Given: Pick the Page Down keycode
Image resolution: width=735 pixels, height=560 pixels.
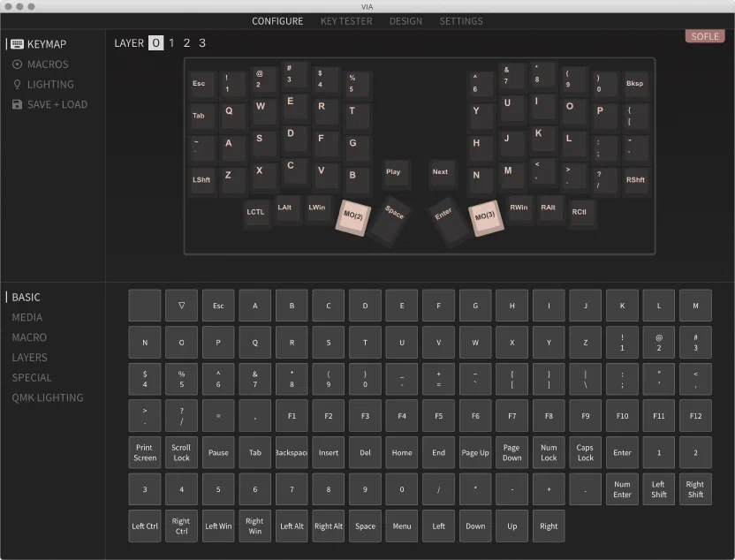Looking at the screenshot, I should coord(511,453).
